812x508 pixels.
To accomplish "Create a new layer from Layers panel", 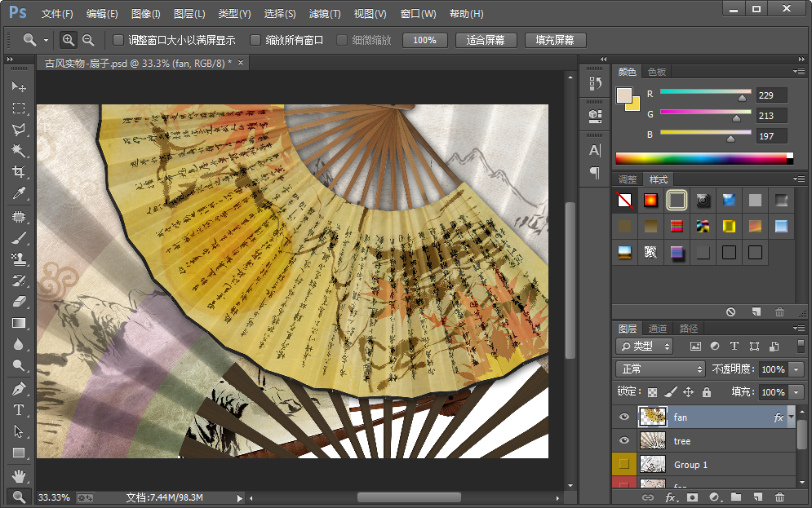I will (x=757, y=497).
